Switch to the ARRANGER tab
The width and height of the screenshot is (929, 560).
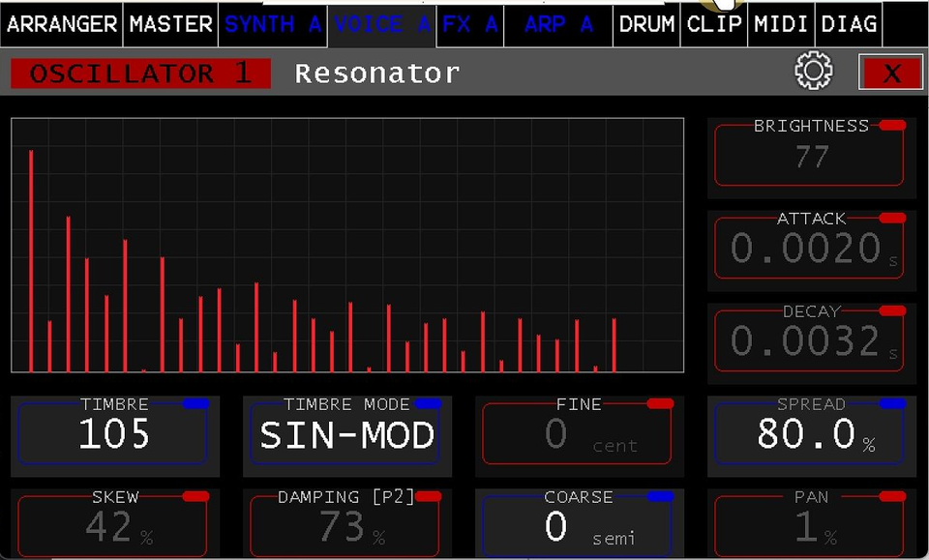click(x=63, y=24)
